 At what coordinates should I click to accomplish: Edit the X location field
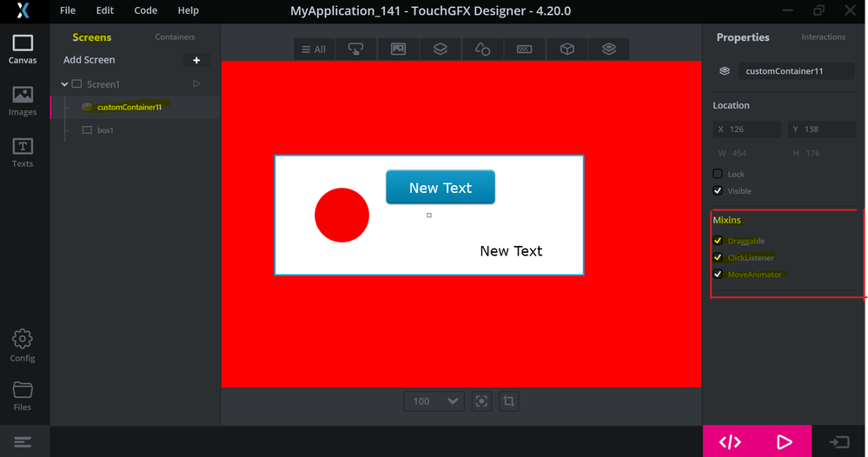pyautogui.click(x=746, y=129)
